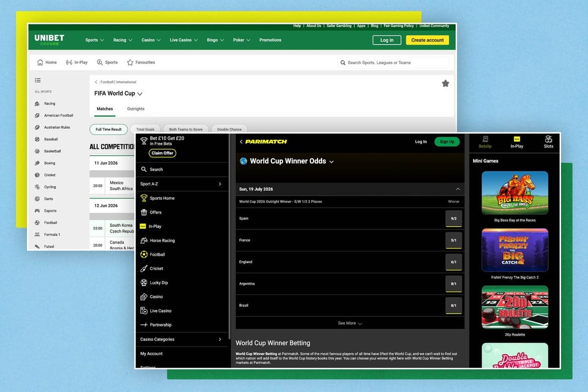
Task: Favourite FIFA World Cup with star icon
Action: pyautogui.click(x=445, y=83)
